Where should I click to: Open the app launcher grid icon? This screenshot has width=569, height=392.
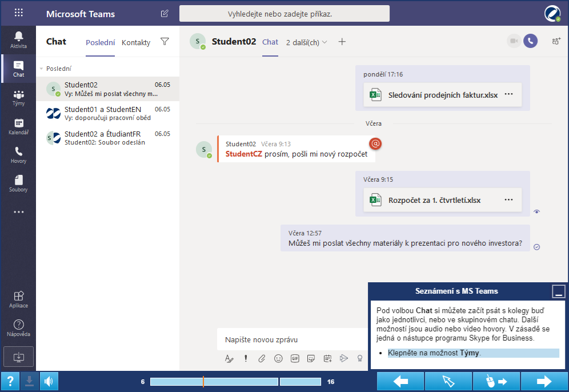click(x=18, y=13)
